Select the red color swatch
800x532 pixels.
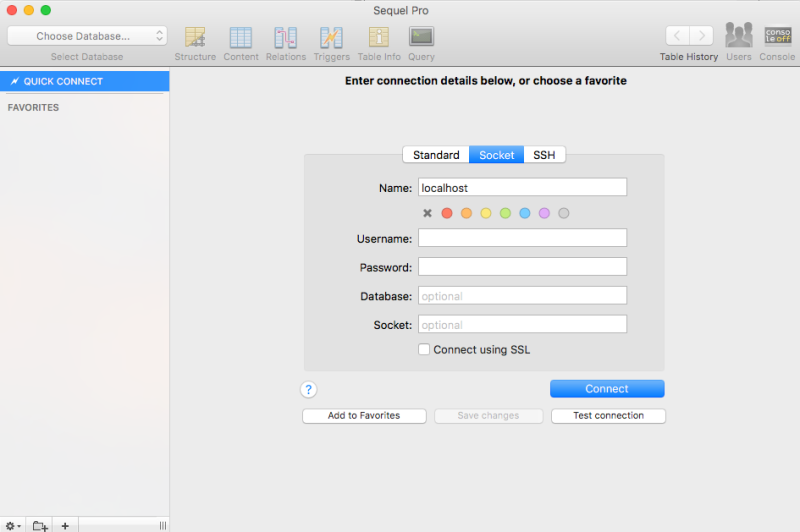point(447,213)
